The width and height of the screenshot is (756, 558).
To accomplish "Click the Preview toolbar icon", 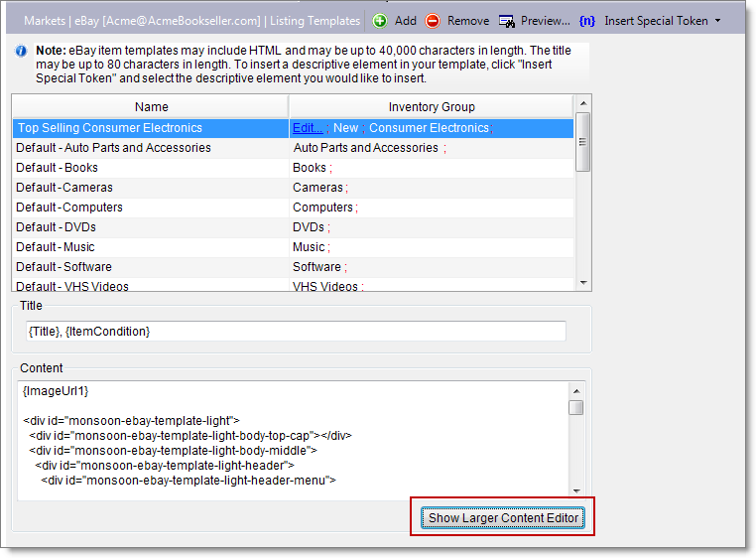I will (x=507, y=21).
